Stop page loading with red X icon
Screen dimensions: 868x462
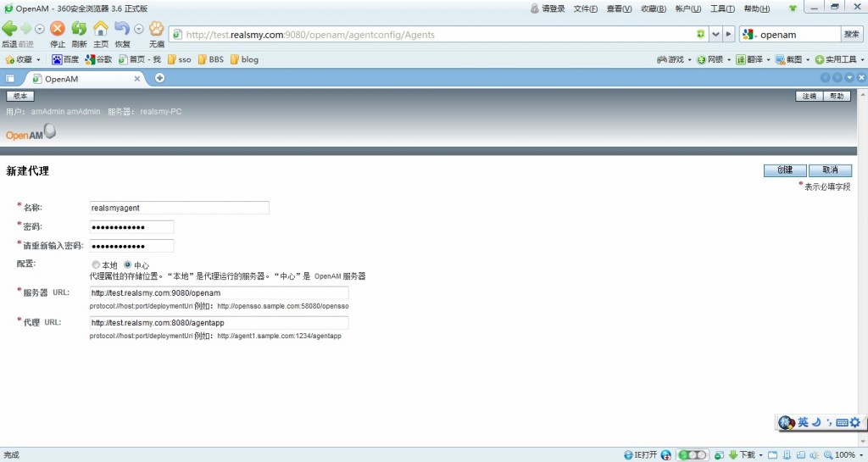[57, 28]
